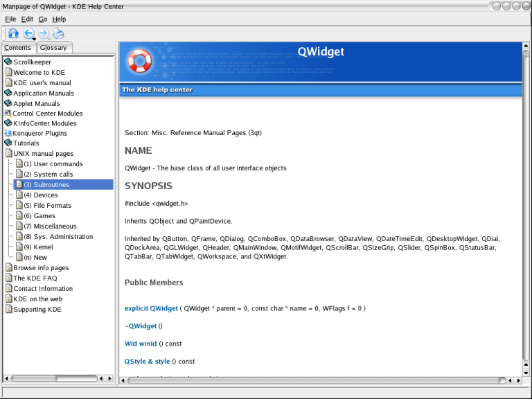
Task: Expand Application Manuals entry
Action: click(x=44, y=94)
